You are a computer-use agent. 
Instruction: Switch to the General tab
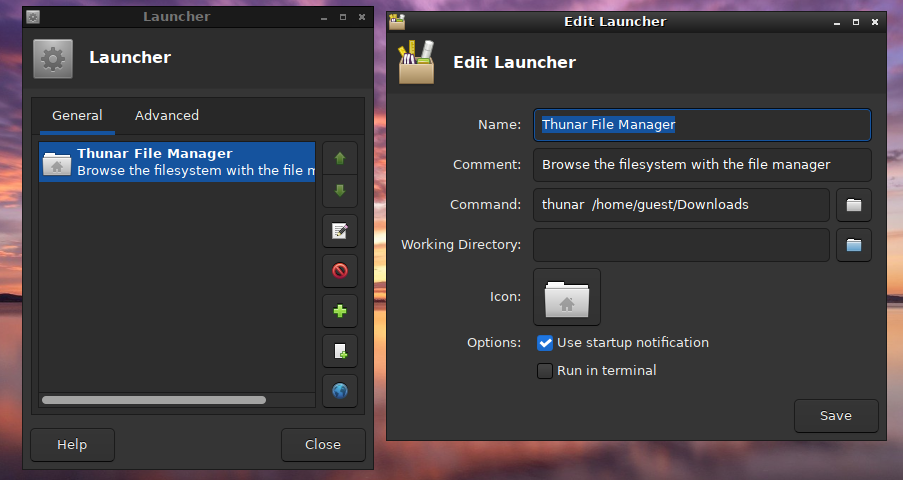(77, 115)
